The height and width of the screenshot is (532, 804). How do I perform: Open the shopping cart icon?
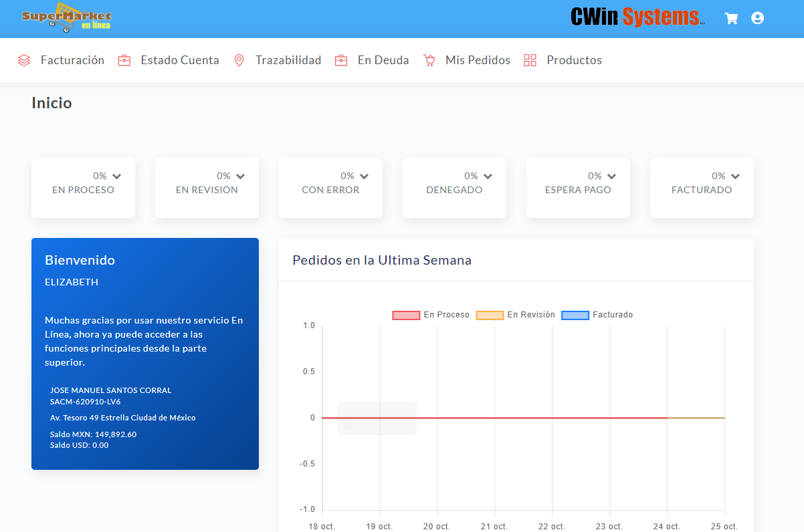click(731, 18)
